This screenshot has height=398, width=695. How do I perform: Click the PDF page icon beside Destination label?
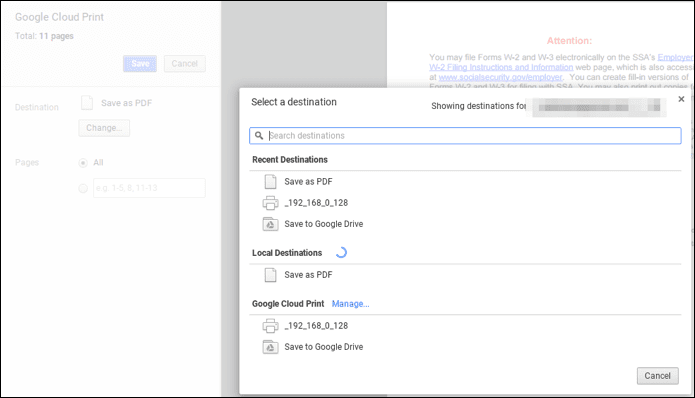[87, 103]
